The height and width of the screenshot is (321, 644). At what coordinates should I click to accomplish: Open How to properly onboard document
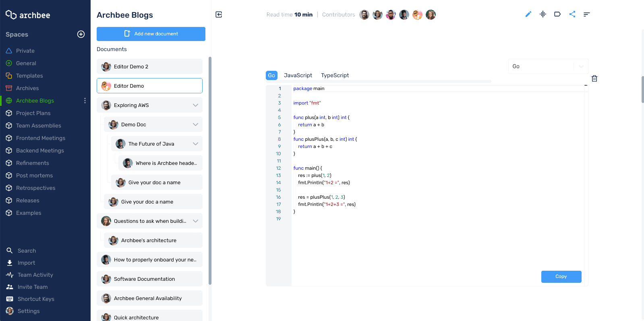click(x=149, y=259)
